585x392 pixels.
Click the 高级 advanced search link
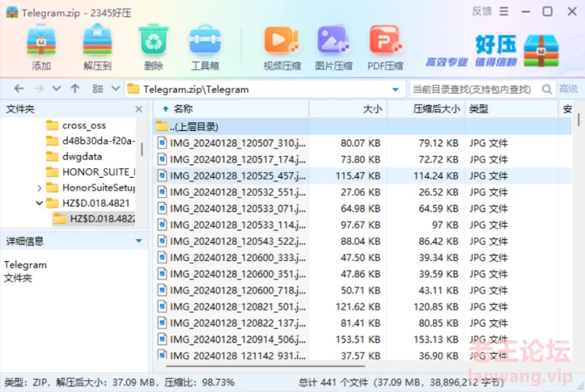(x=568, y=88)
